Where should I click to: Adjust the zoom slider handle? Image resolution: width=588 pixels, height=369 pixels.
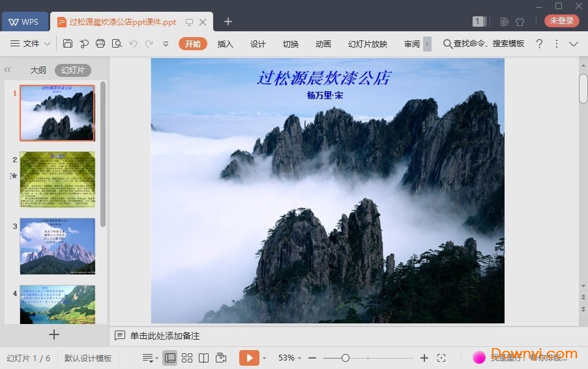345,358
